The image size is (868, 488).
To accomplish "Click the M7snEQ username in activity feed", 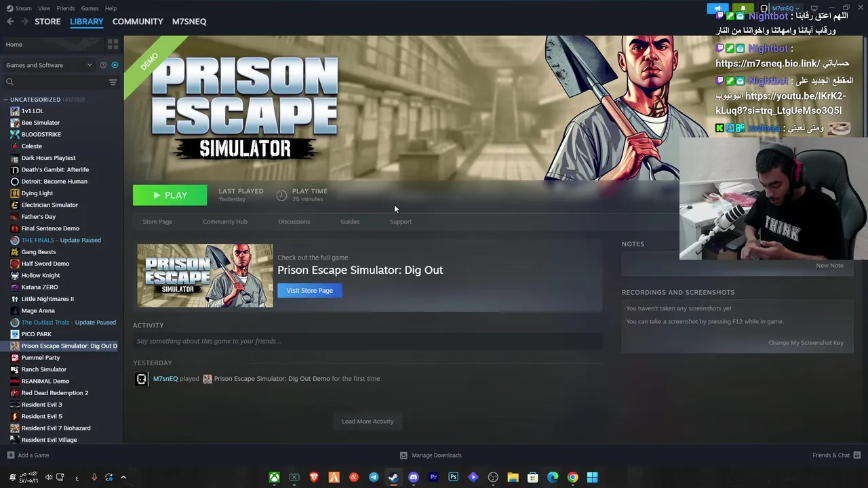I will click(x=165, y=379).
